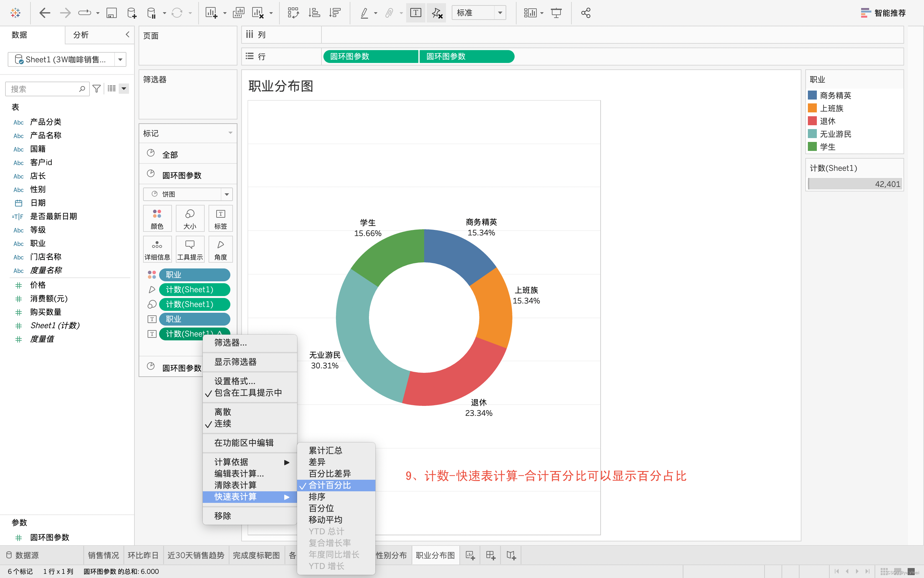Click the new dashboard tab icon
The image size is (924, 578).
click(x=491, y=555)
